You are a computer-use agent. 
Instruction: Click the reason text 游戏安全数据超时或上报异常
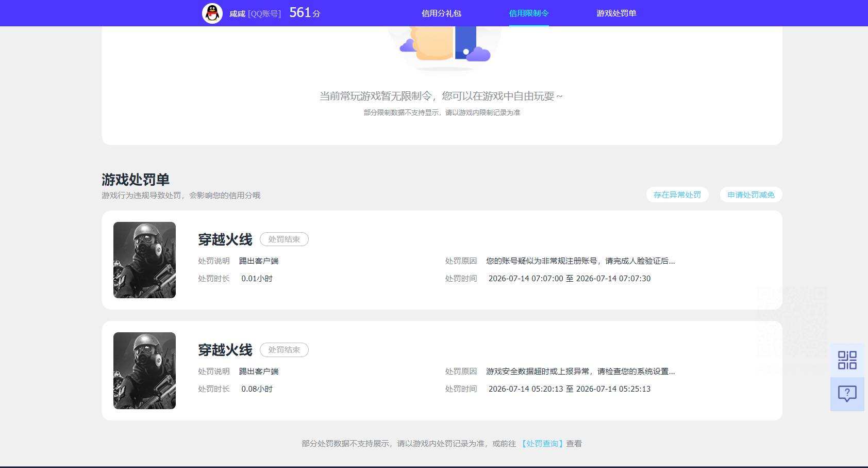(580, 372)
